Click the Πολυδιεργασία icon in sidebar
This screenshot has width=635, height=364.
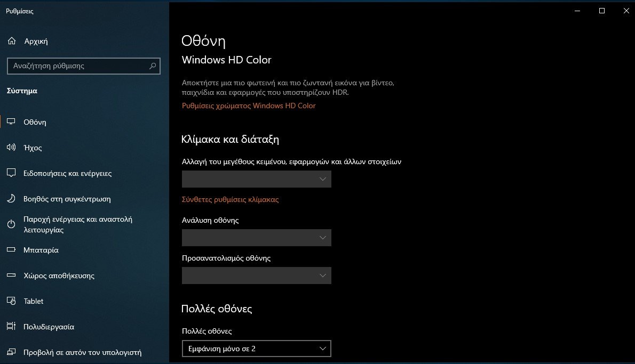pyautogui.click(x=11, y=327)
